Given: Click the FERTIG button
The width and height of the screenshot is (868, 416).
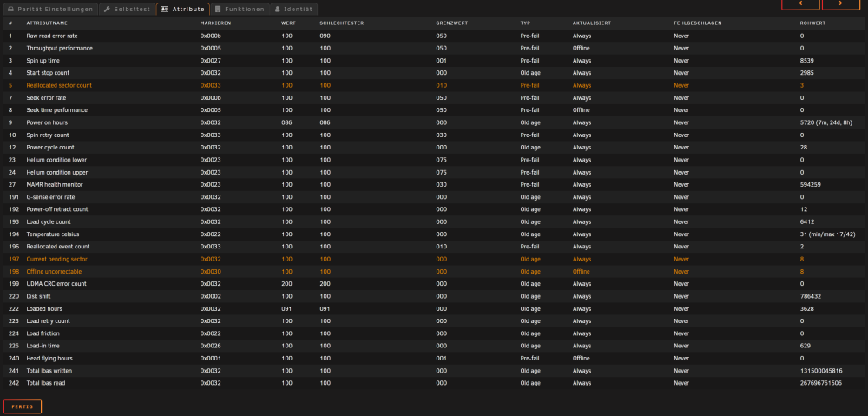Looking at the screenshot, I should click(23, 406).
